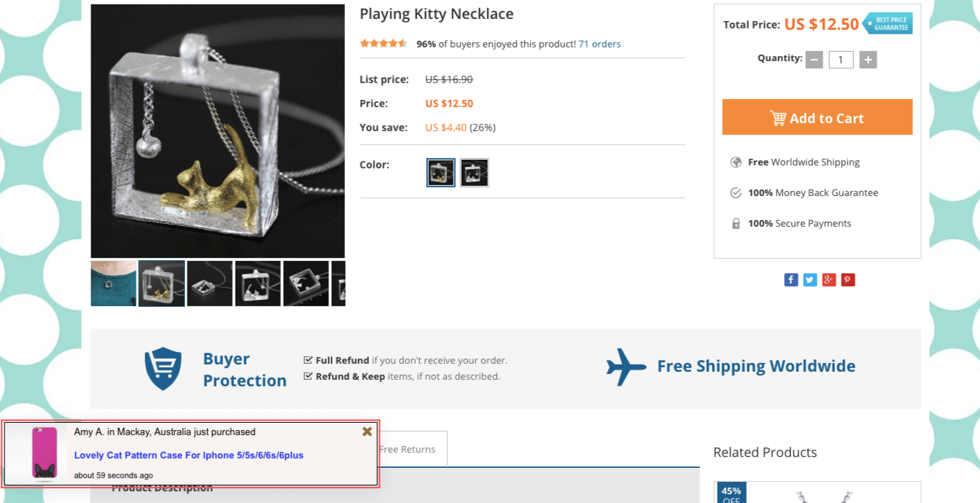Open Lovely Cat Pattern Case link
Screen dimensions: 980x503
pyautogui.click(x=189, y=455)
